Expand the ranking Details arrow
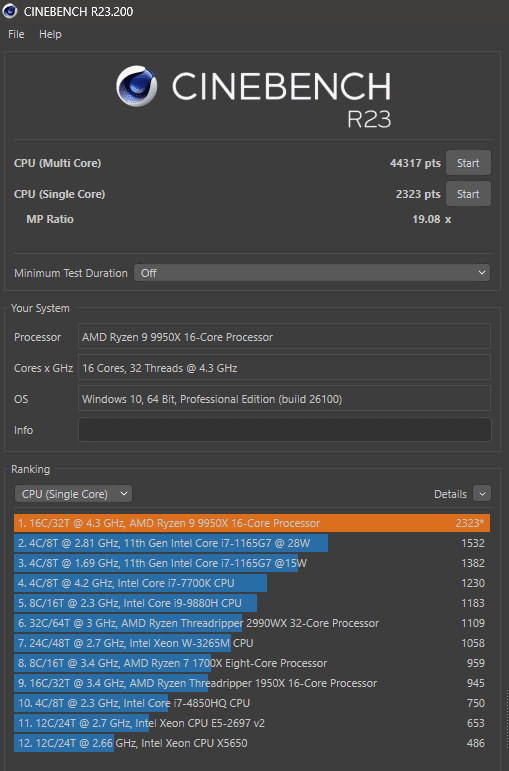This screenshot has width=509, height=771. click(x=481, y=494)
